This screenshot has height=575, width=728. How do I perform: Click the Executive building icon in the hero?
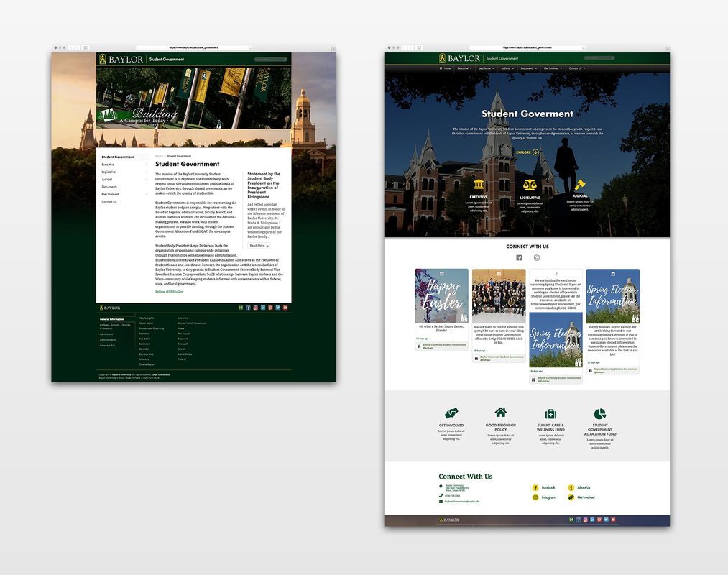(x=479, y=185)
